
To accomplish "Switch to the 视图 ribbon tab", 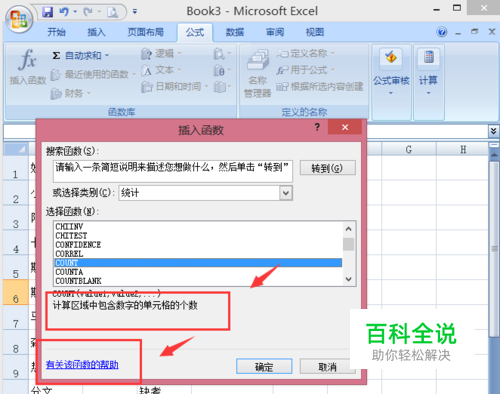I will coord(315,32).
